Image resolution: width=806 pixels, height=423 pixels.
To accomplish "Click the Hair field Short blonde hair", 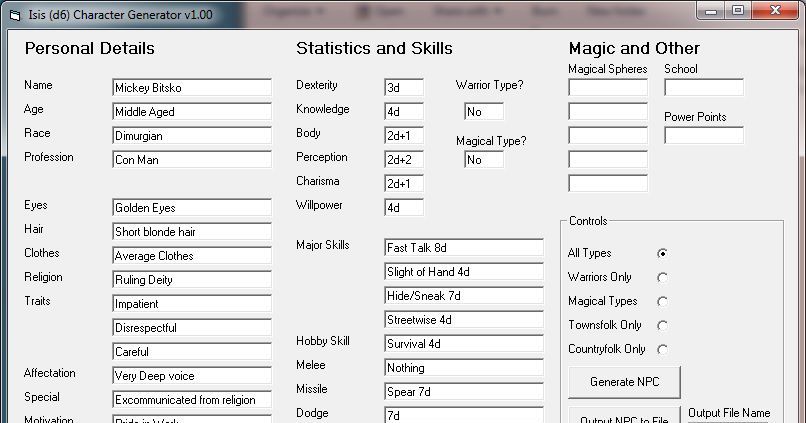I will 192,231.
